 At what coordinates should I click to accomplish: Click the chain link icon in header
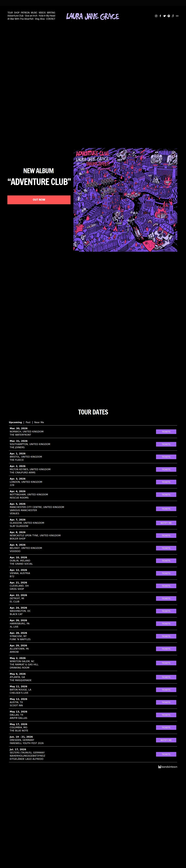177,16
